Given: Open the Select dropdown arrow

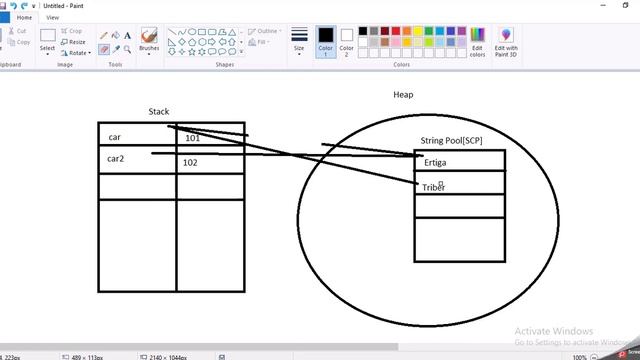Looking at the screenshot, I should click(47, 54).
